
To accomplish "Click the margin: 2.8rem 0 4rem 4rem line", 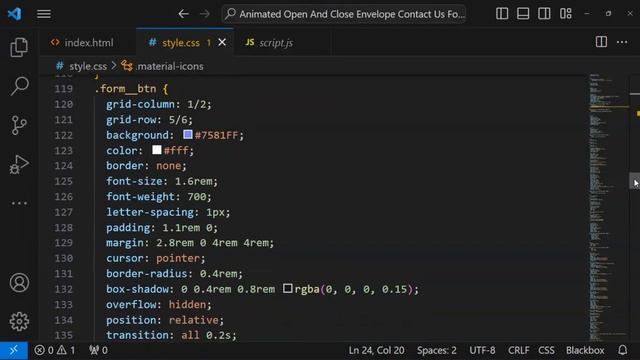I will (x=190, y=242).
